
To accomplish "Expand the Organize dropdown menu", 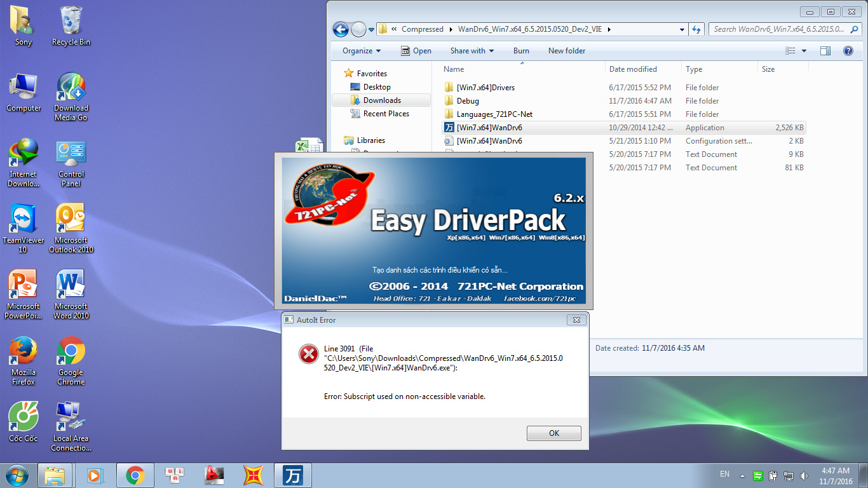I will click(360, 51).
